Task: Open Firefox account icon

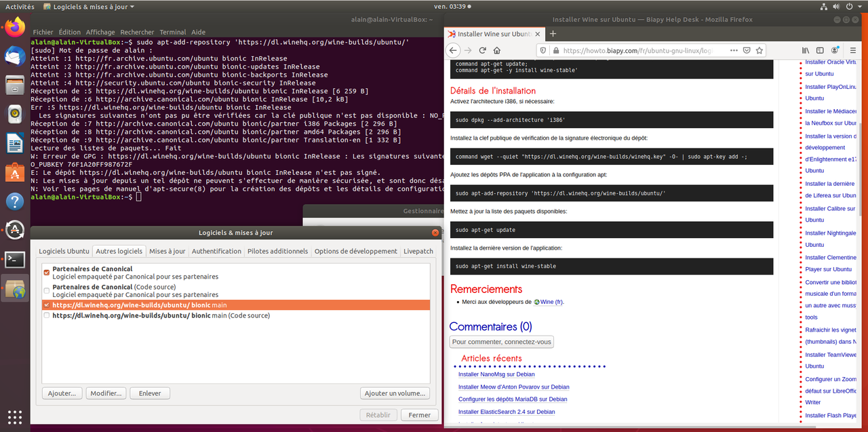Action: (835, 50)
